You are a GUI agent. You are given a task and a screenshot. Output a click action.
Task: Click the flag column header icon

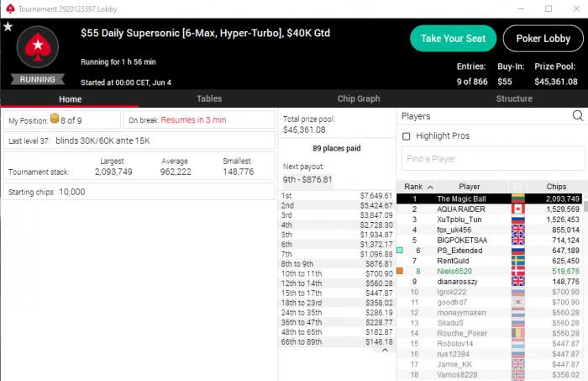(x=517, y=187)
